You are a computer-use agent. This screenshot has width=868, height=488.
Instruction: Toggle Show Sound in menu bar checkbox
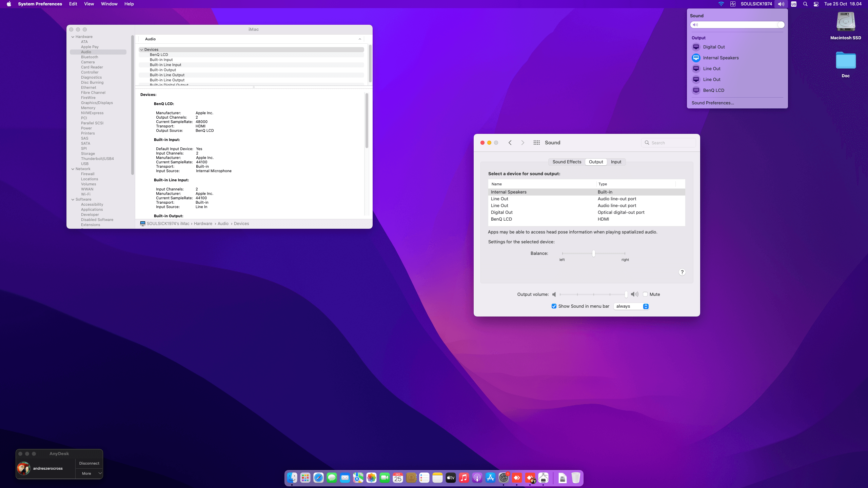click(x=554, y=306)
